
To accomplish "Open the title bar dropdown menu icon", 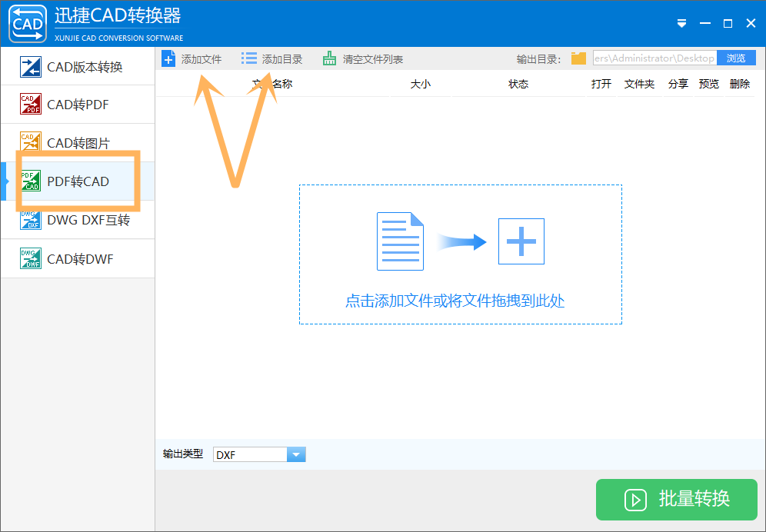I will pyautogui.click(x=682, y=24).
